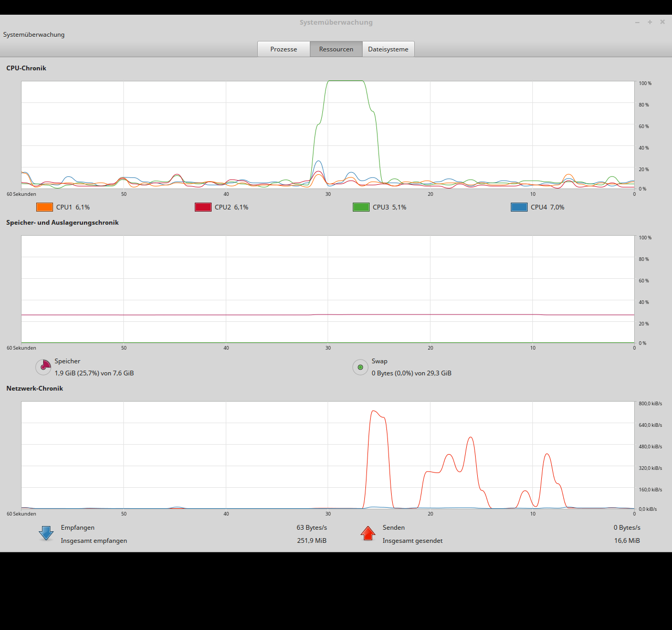Click the CPU-Chronik heading
Image resolution: width=672 pixels, height=630 pixels.
26,68
